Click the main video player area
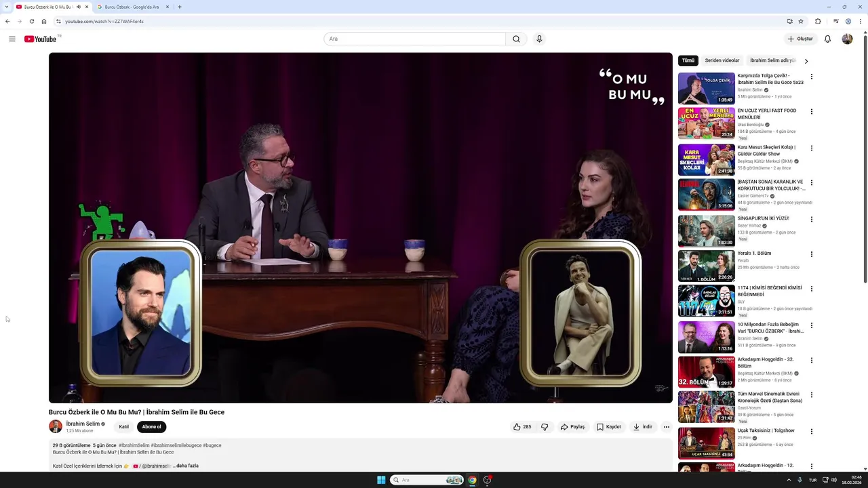 (x=360, y=228)
